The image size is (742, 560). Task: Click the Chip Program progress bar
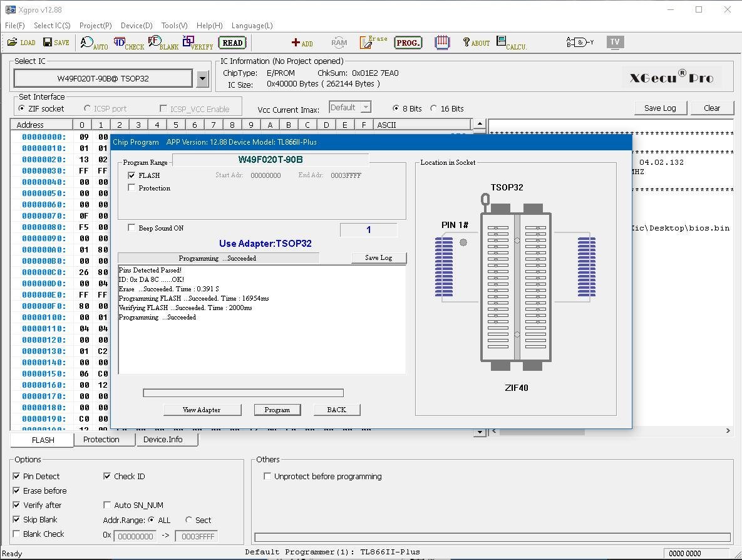(x=243, y=393)
